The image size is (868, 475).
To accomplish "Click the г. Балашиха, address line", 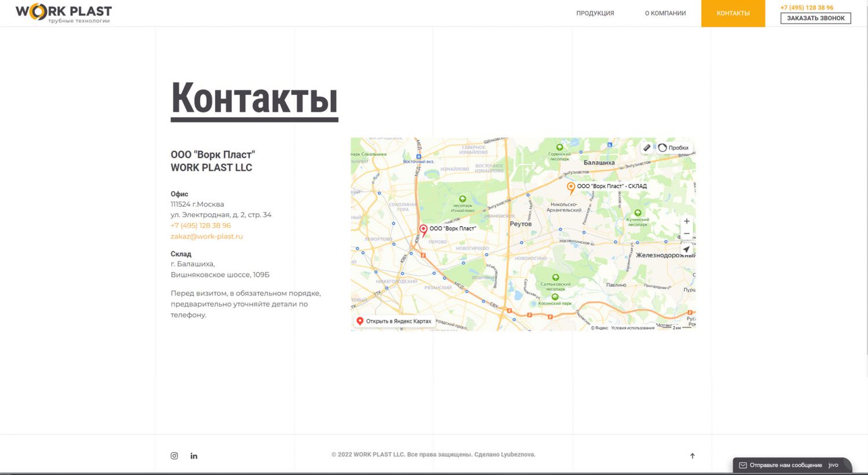I will point(193,264).
